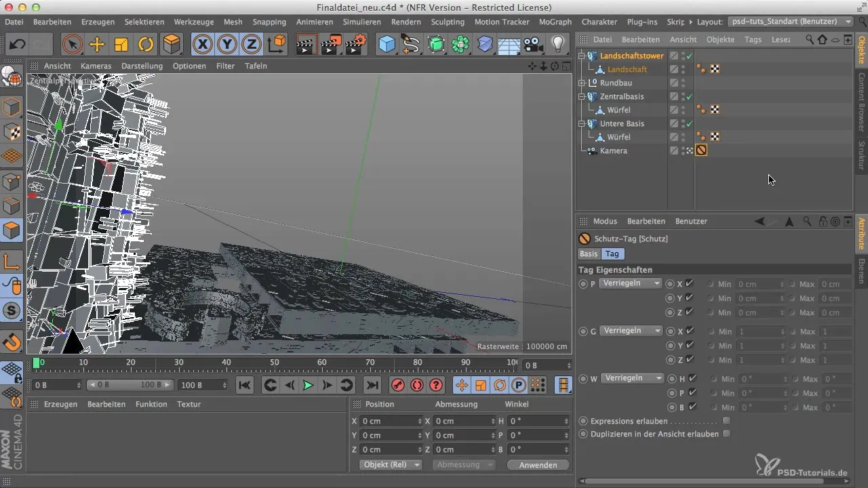Open the MoGraph menu
This screenshot has height=488, width=868.
pos(555,22)
